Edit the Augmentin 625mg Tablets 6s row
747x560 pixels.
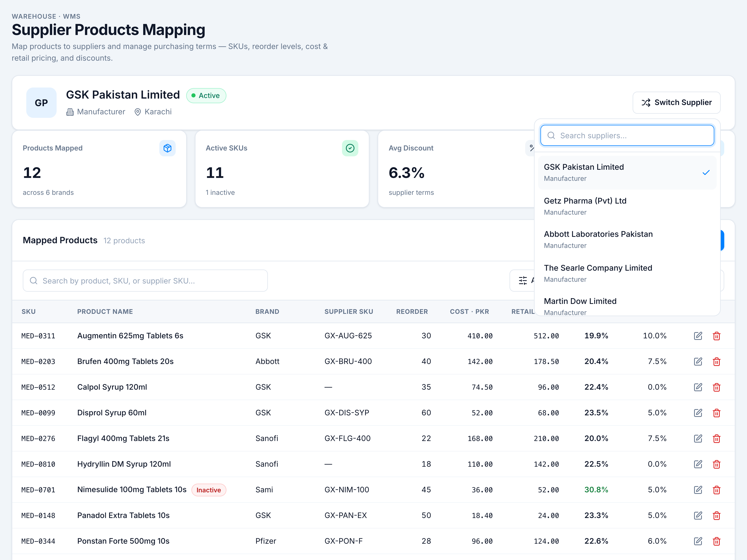(698, 336)
